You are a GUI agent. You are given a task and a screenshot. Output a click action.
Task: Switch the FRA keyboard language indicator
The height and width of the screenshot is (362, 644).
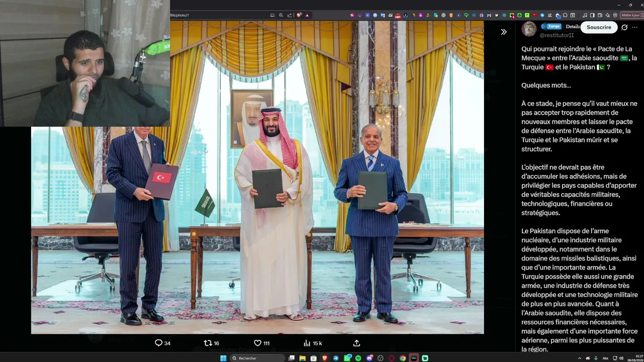[x=605, y=358]
